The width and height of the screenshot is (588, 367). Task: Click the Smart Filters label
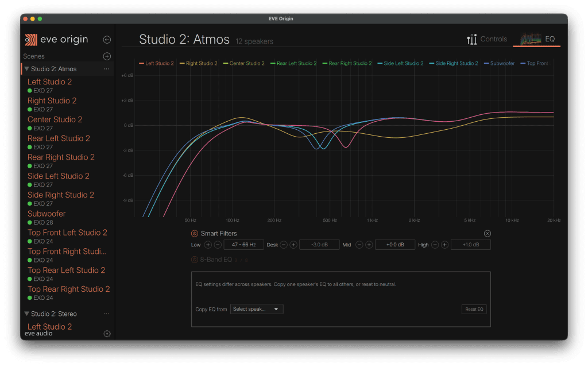219,233
